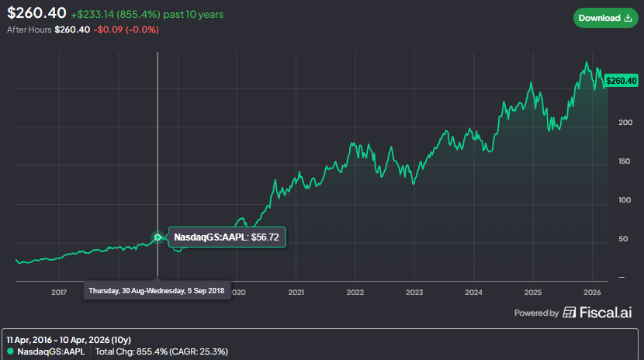Click the hovered data point marker on chart
This screenshot has width=644, height=360.
click(x=158, y=237)
